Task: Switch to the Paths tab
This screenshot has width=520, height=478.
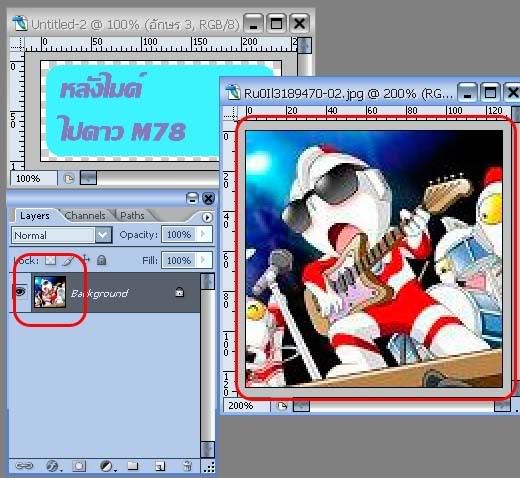Action: [132, 216]
